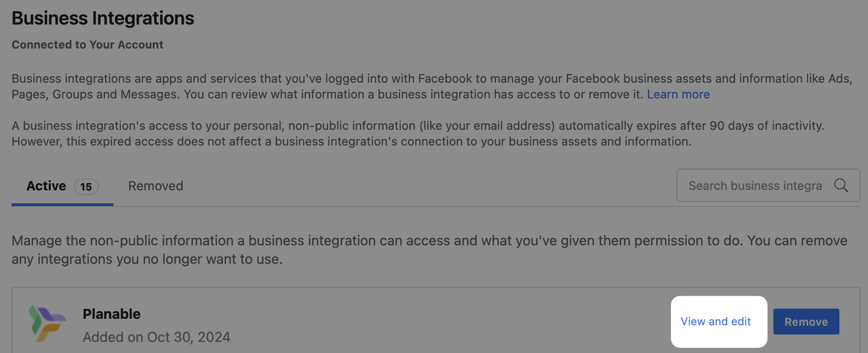The height and width of the screenshot is (353, 868).
Task: Click the search magnifier icon
Action: coord(841,186)
